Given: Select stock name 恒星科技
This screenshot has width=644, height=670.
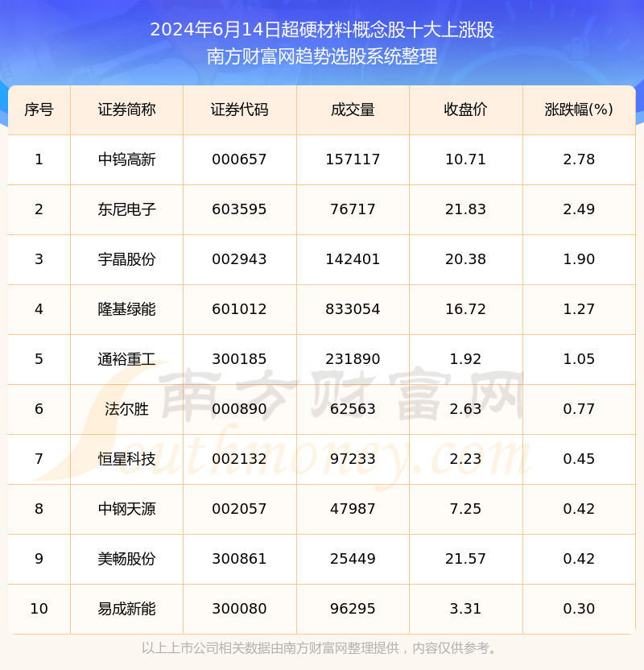Looking at the screenshot, I should 126,459.
